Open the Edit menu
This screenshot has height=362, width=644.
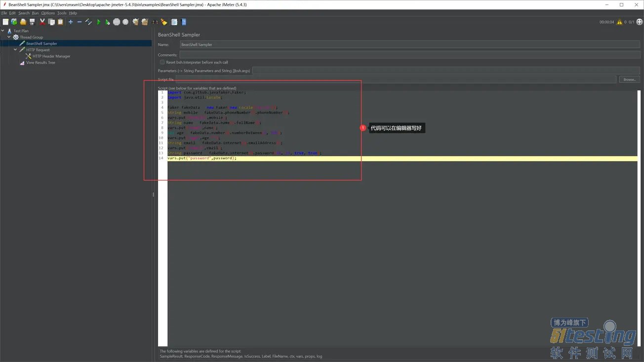tap(12, 13)
